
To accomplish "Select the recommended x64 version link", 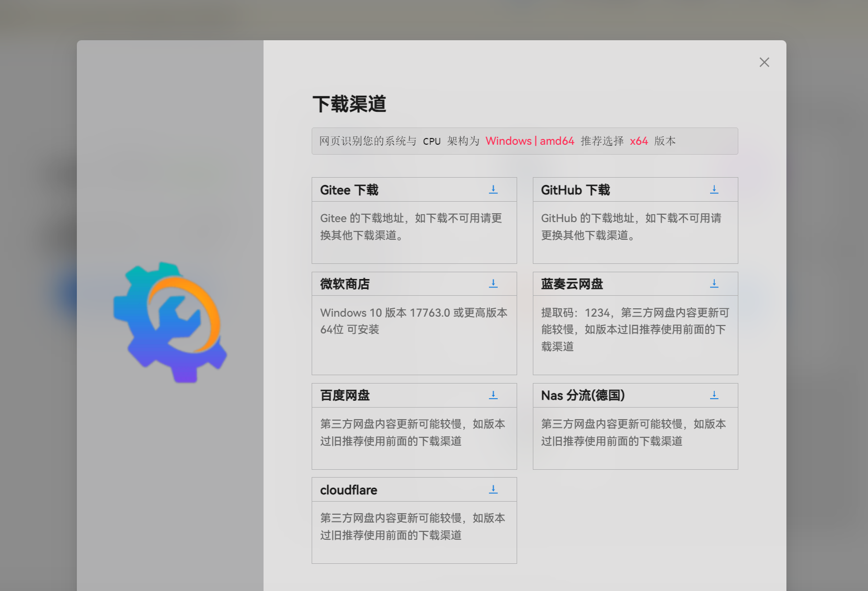I will click(639, 141).
